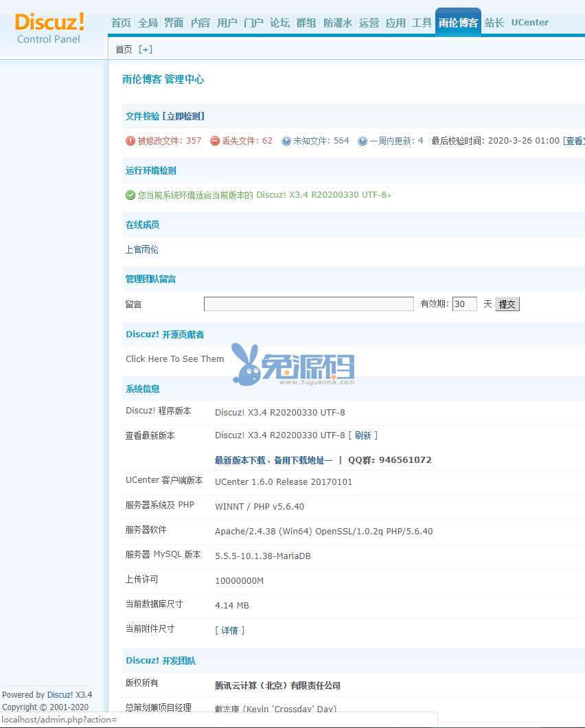Click 5.5.5-10.1.38-MariaDB value

click(263, 556)
